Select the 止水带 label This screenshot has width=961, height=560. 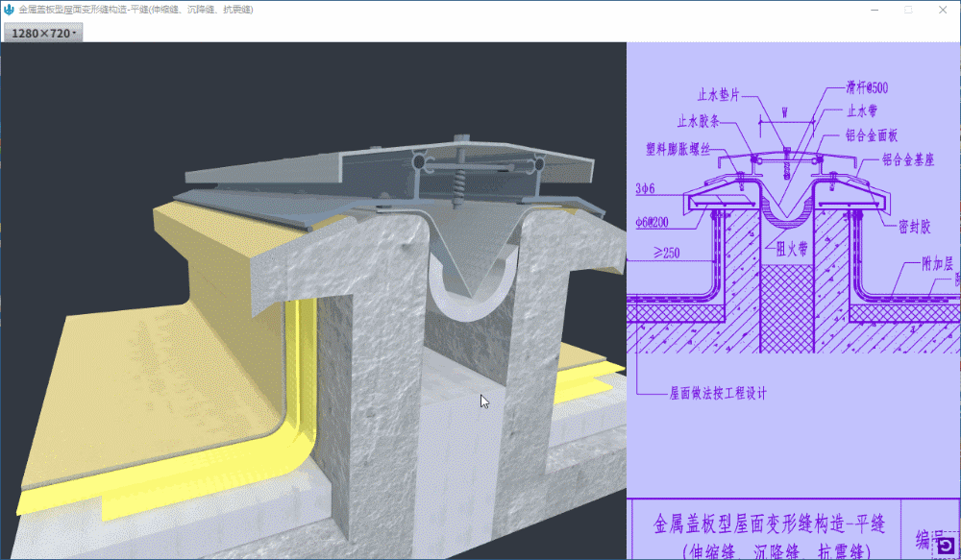[x=862, y=110]
